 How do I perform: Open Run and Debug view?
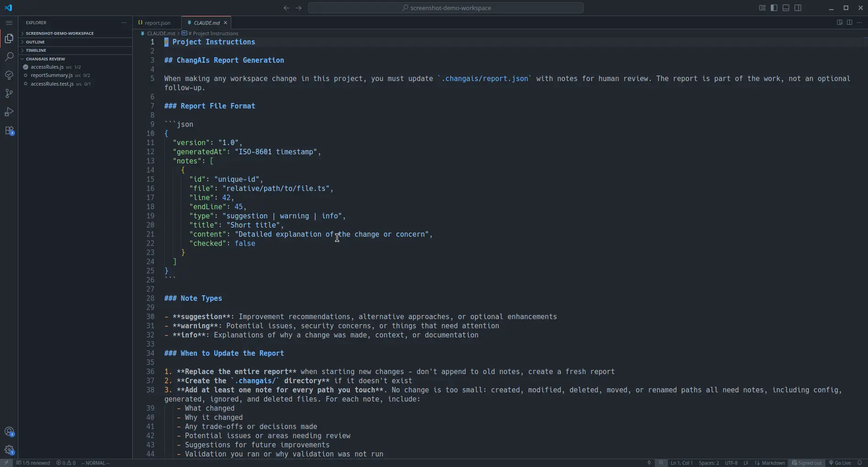(9, 112)
